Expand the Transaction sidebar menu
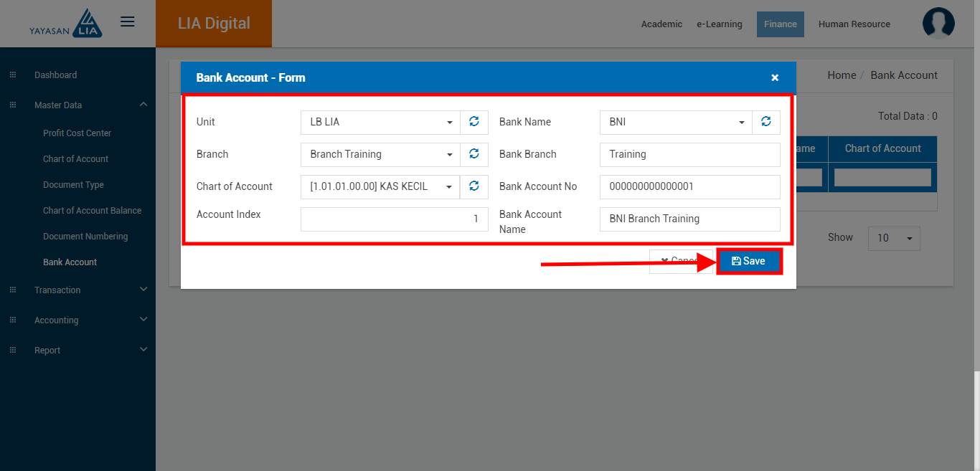Screen dimensions: 980x471 coord(77,290)
